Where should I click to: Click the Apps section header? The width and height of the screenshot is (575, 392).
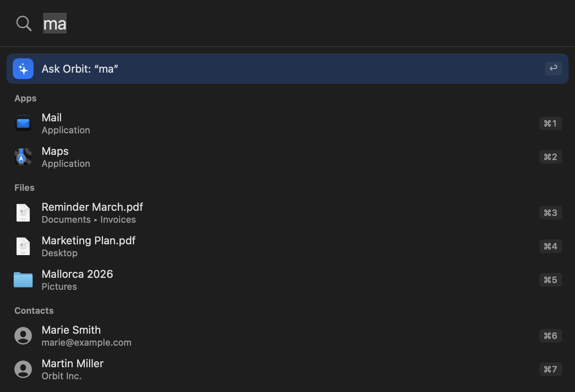pos(26,98)
